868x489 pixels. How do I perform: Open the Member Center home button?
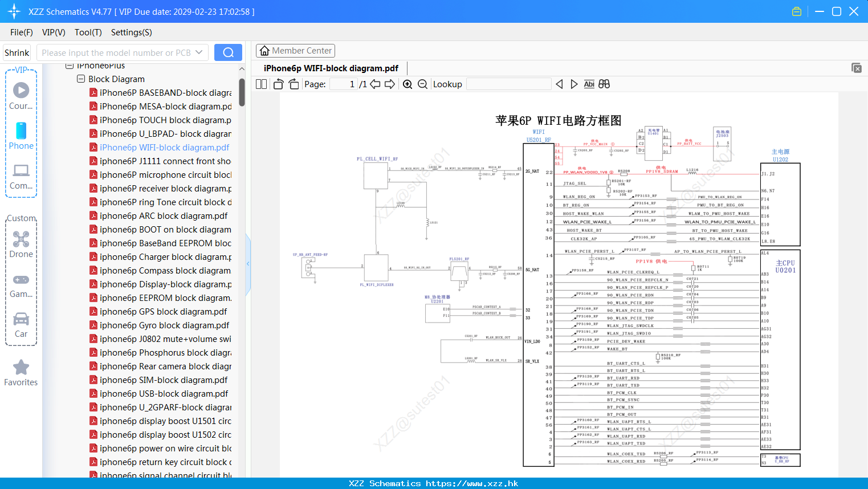(295, 51)
